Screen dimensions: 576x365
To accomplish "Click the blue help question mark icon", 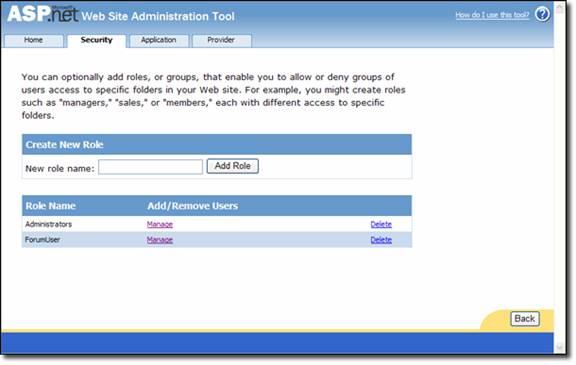I will [542, 15].
